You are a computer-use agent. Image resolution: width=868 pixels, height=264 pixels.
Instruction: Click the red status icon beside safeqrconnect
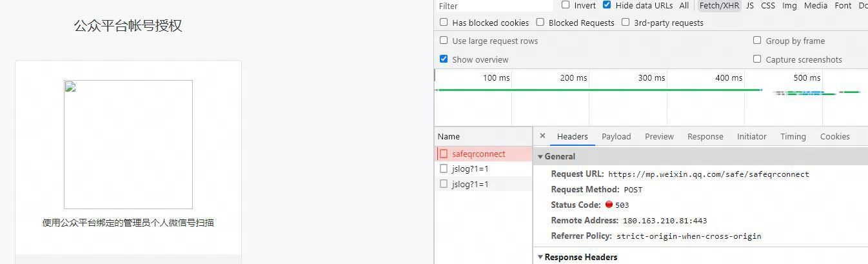(444, 154)
